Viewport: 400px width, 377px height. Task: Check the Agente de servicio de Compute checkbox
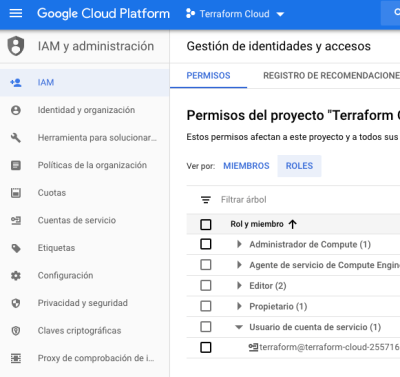tap(206, 265)
